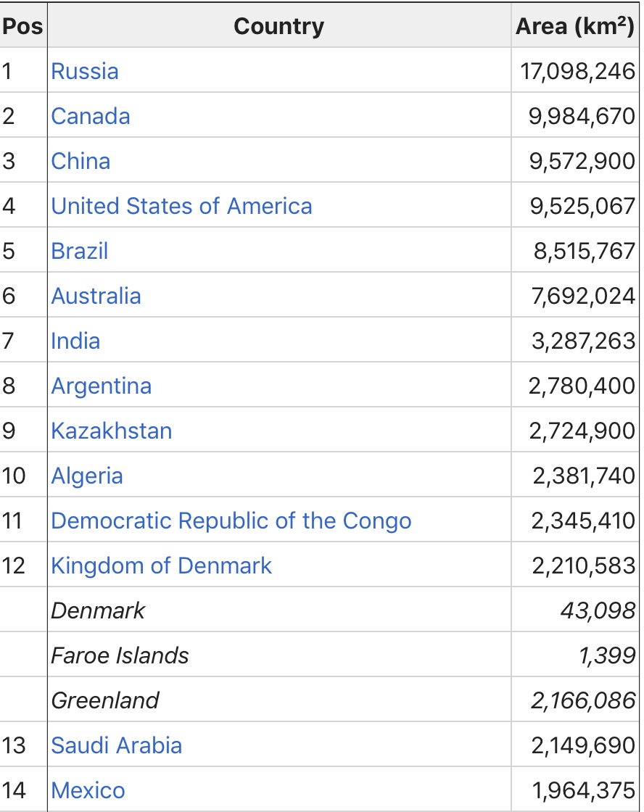Click the India link
644x812 pixels.
click(75, 341)
